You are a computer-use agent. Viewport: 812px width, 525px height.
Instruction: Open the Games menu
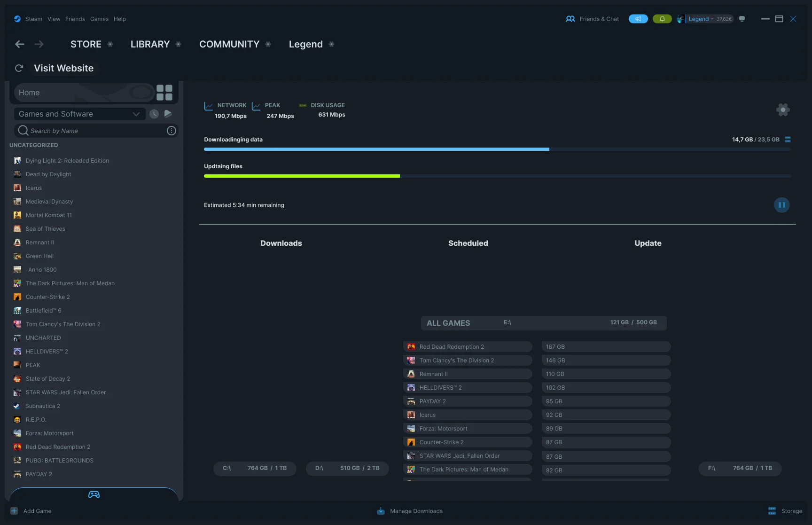click(99, 19)
